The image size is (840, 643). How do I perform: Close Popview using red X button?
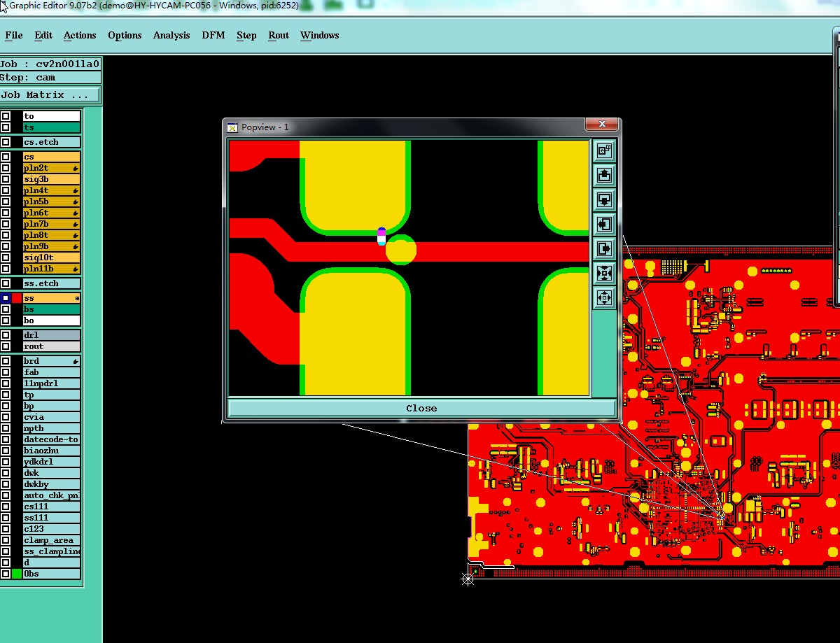pyautogui.click(x=602, y=125)
